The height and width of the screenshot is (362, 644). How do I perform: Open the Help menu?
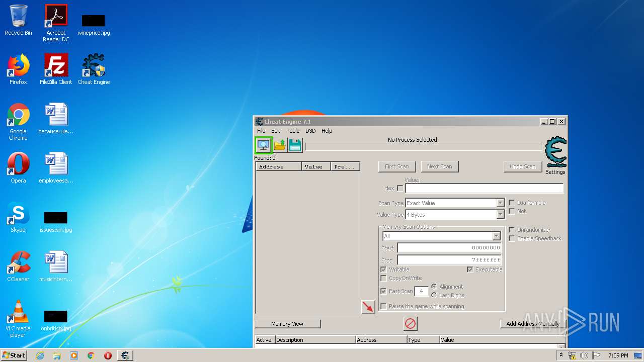327,131
